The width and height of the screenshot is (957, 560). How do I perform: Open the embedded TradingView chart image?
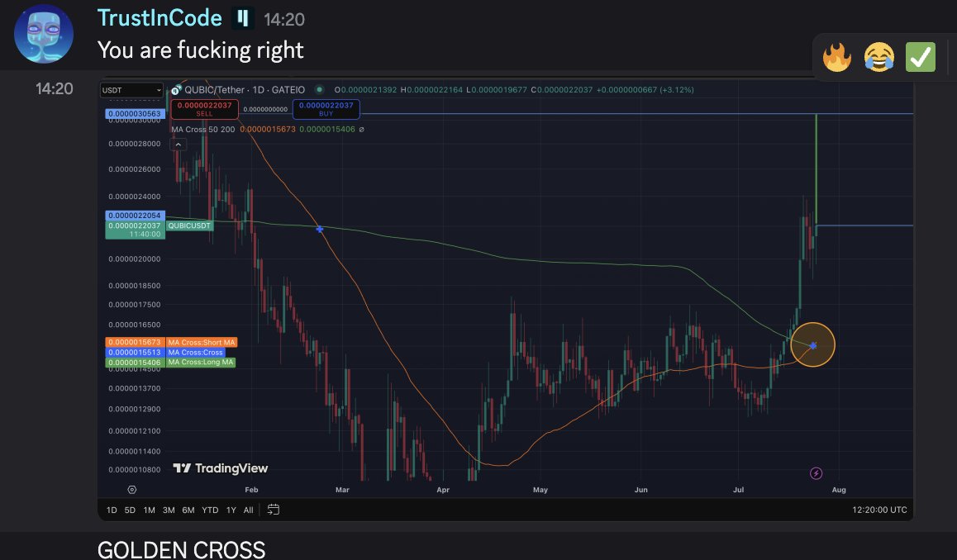pos(505,299)
